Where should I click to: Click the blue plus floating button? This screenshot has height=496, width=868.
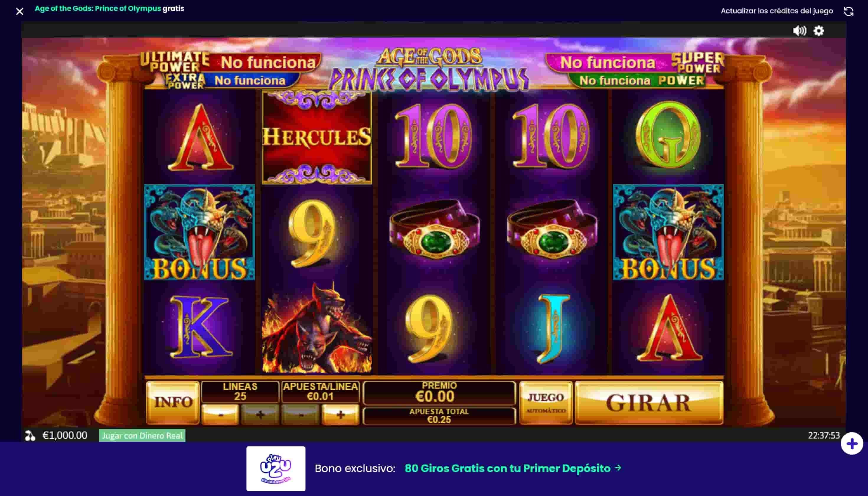tap(852, 443)
